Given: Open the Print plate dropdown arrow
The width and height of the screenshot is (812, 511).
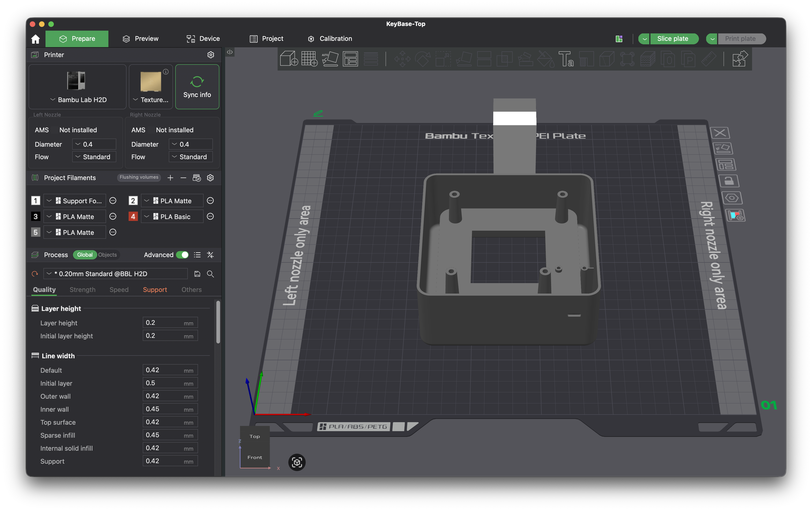Looking at the screenshot, I should click(x=712, y=39).
